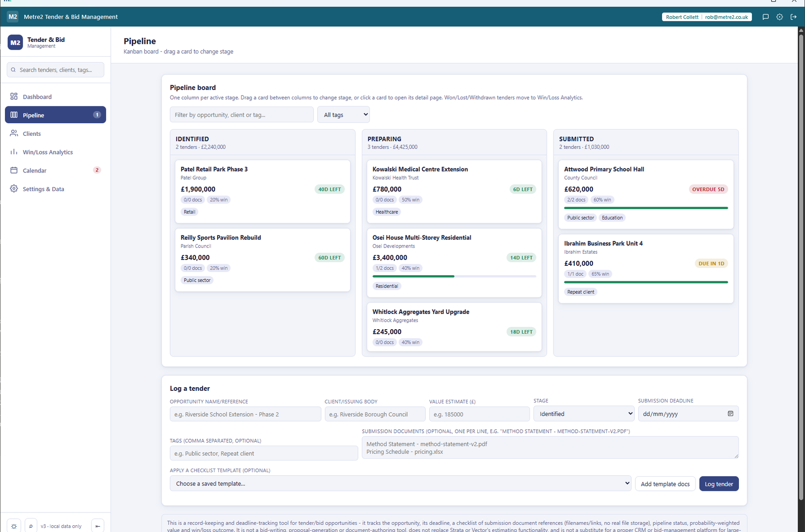
Task: Click the Education tag on Attwood card
Action: coord(612,218)
